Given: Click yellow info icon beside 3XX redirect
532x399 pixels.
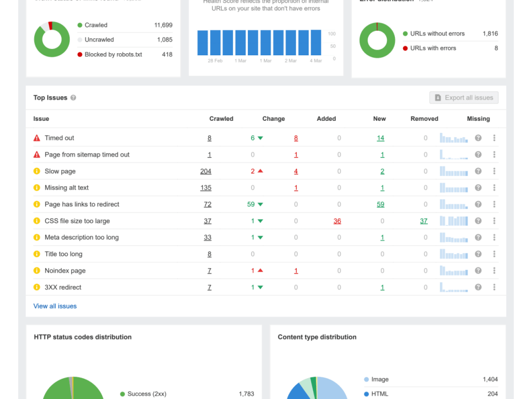Looking at the screenshot, I should click(x=37, y=287).
